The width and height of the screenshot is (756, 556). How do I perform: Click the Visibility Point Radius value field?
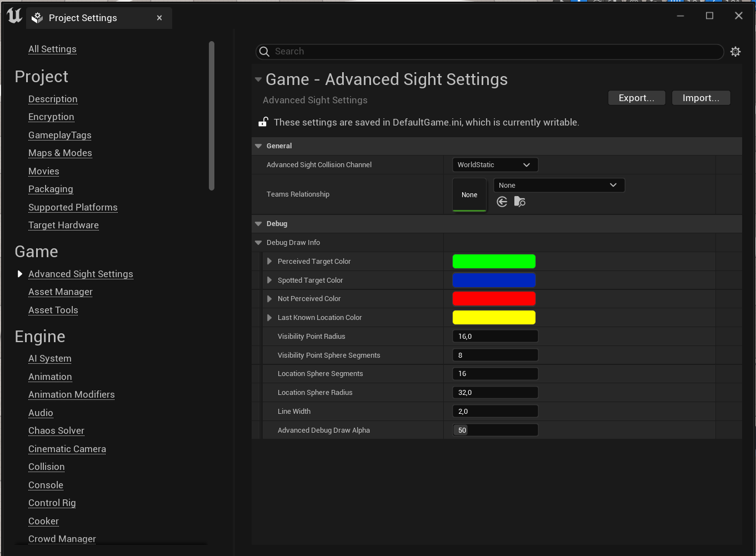[x=495, y=336]
